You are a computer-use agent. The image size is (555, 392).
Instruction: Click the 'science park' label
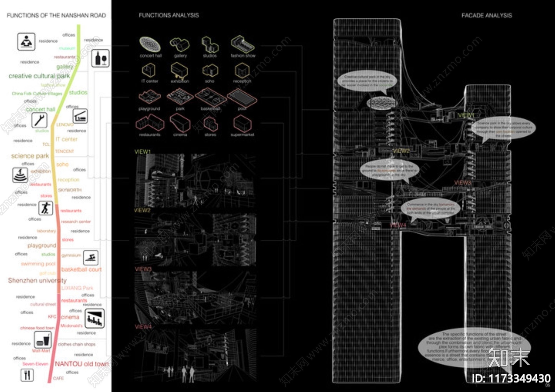tap(30, 156)
